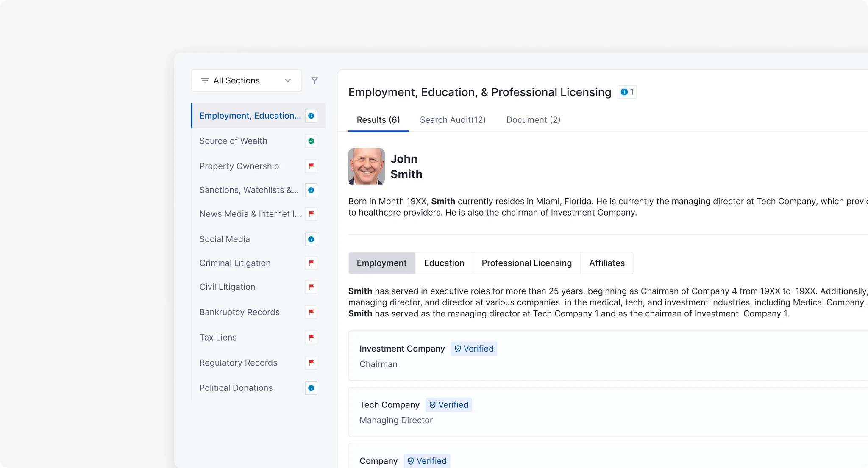
Task: Click John Smith's profile photo
Action: tap(366, 166)
